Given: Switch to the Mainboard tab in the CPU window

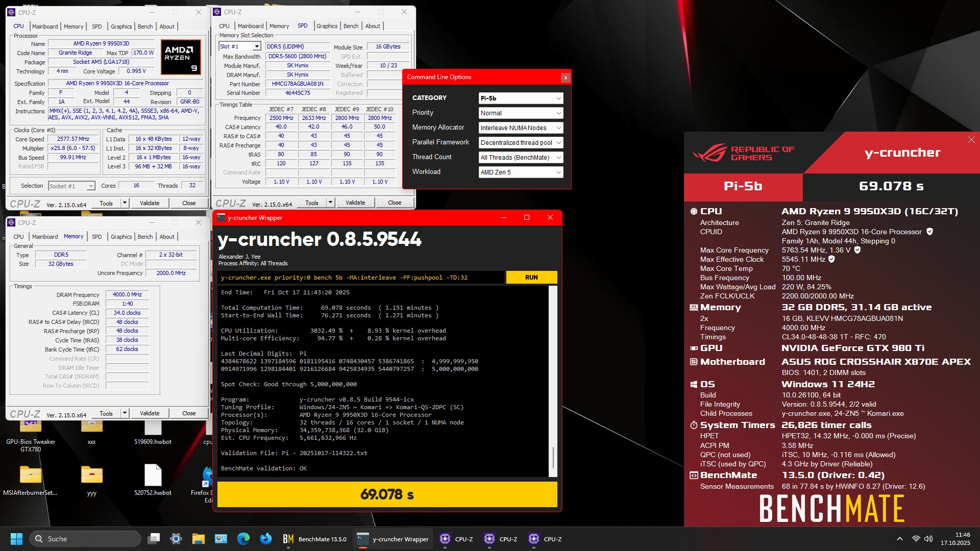Looking at the screenshot, I should pyautogui.click(x=45, y=27).
